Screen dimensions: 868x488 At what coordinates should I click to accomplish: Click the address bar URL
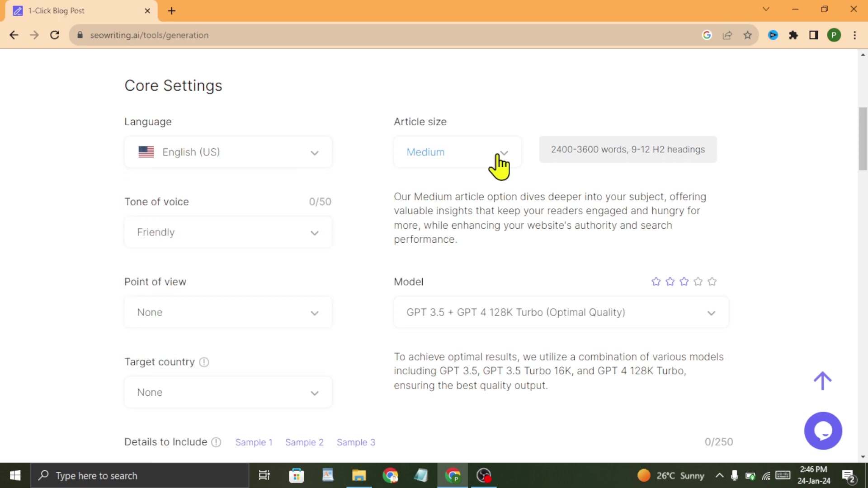point(149,35)
